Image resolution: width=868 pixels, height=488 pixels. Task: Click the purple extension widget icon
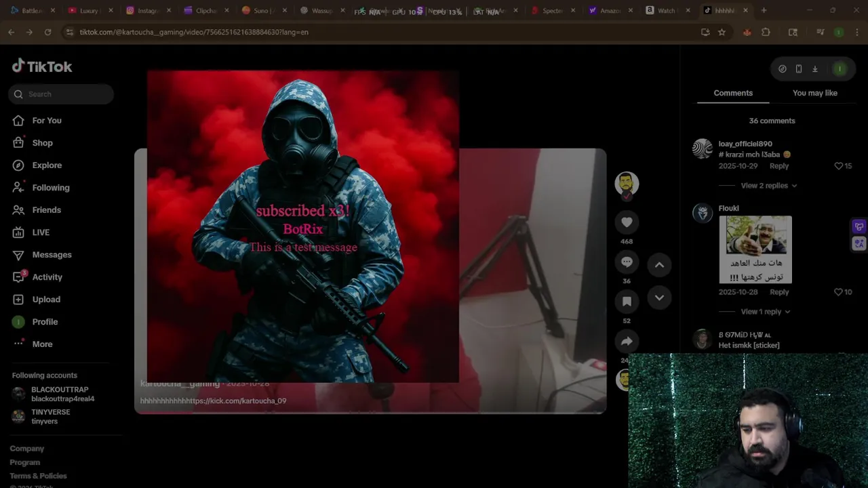tap(859, 227)
